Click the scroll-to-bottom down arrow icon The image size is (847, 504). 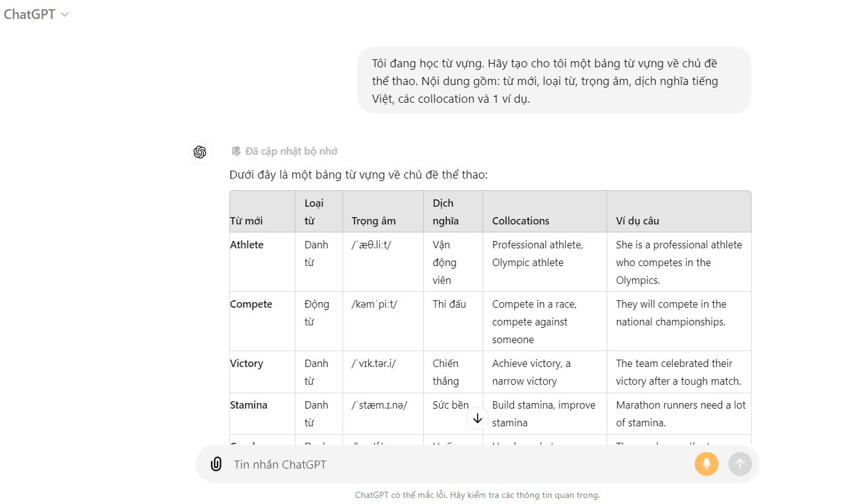pos(478,418)
